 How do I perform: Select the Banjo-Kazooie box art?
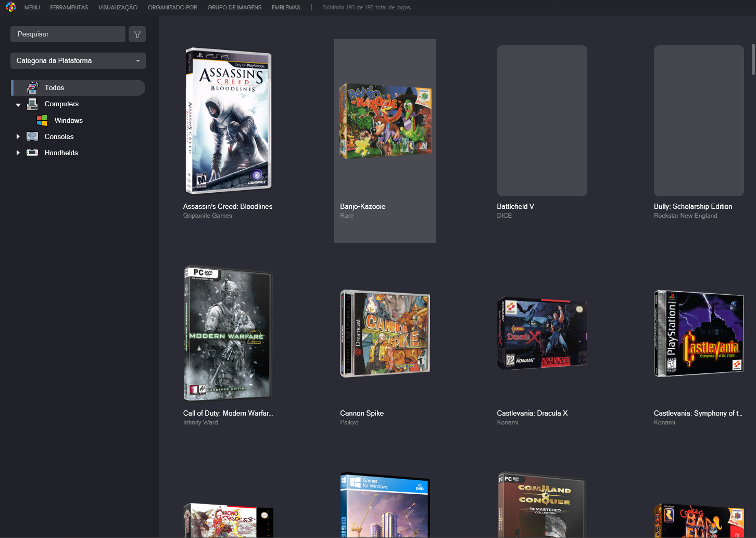click(385, 122)
